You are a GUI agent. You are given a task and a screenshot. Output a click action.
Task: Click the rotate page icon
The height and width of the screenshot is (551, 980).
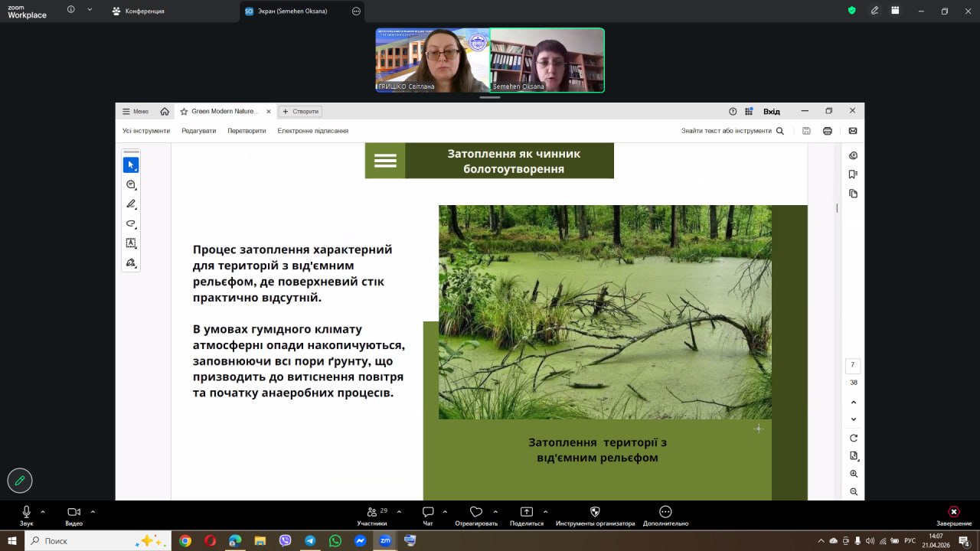854,439
